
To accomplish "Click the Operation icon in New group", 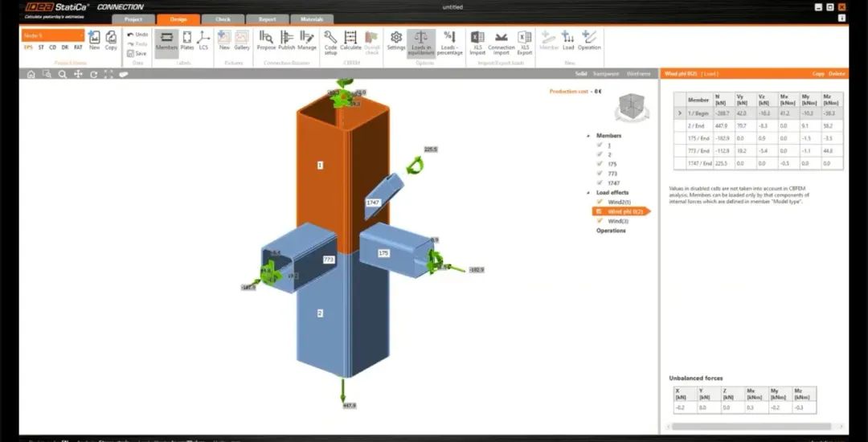I will point(589,39).
